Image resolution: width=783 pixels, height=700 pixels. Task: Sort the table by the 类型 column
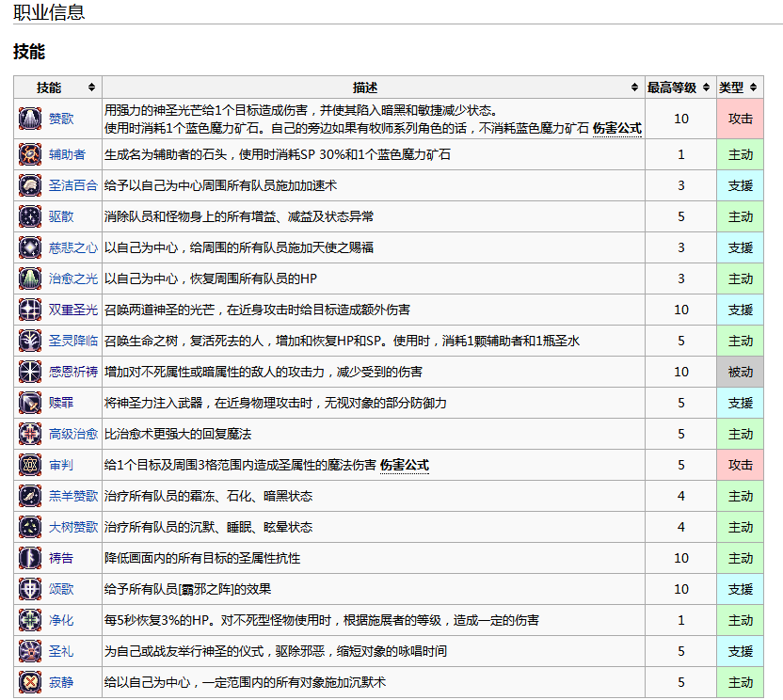740,87
